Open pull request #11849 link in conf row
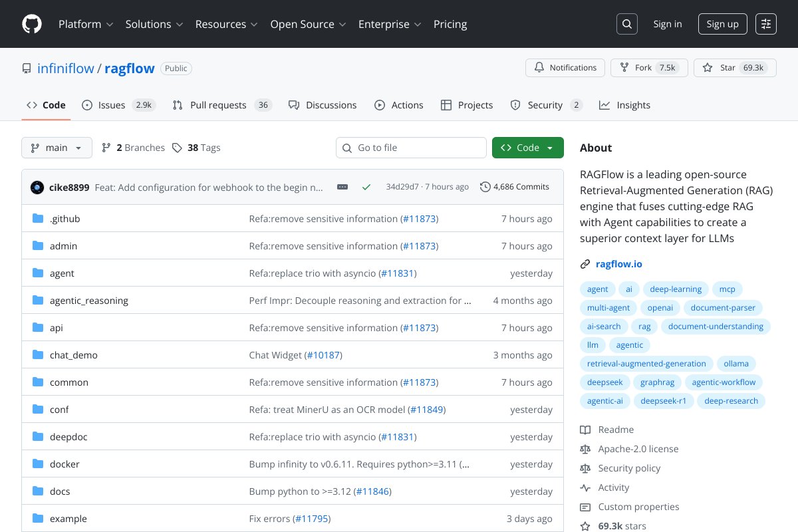The height and width of the screenshot is (532, 798). [426, 410]
